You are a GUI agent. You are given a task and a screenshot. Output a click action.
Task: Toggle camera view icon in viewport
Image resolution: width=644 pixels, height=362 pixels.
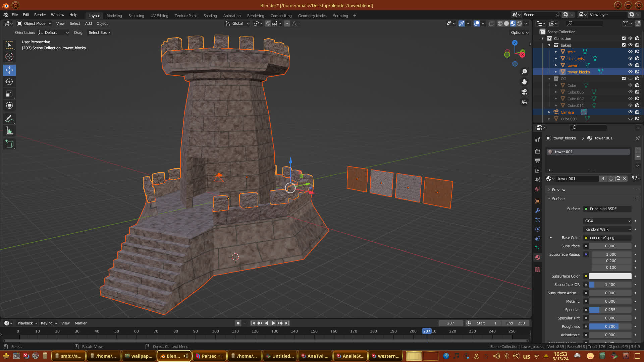524,92
